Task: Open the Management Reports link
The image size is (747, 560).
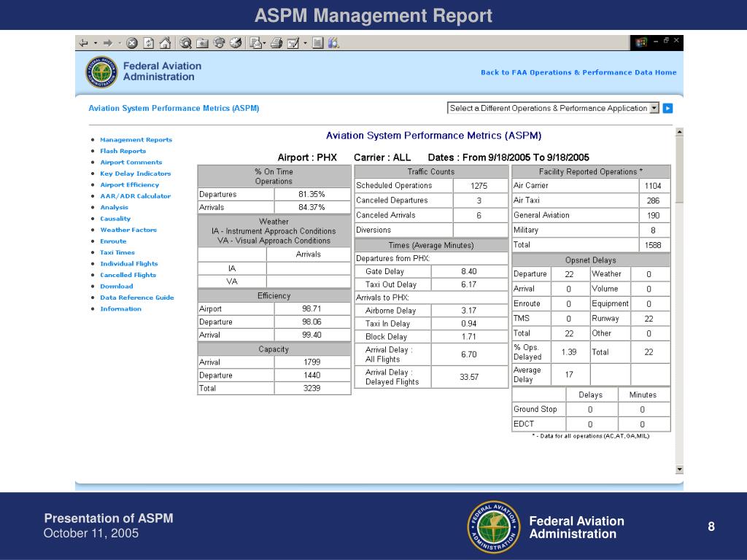Action: [136, 139]
